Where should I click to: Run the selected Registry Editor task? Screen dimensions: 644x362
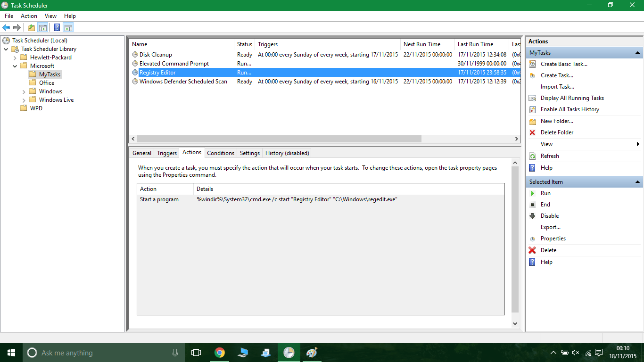point(545,193)
